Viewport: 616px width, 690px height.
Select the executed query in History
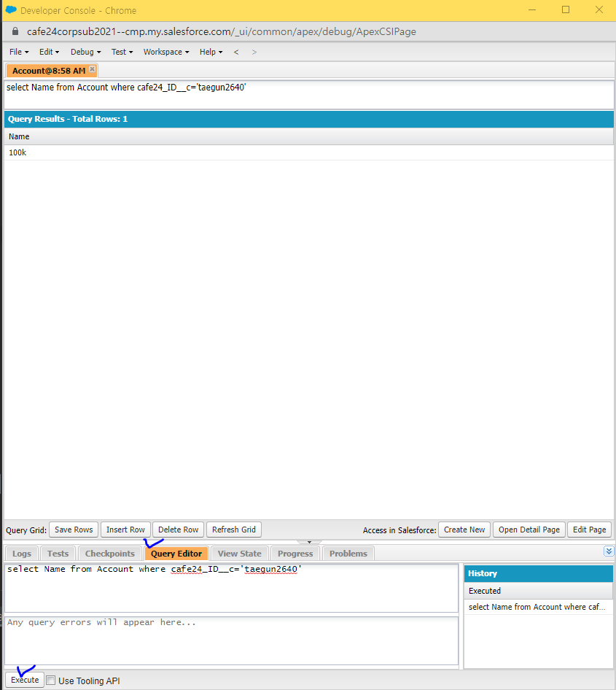click(x=538, y=607)
